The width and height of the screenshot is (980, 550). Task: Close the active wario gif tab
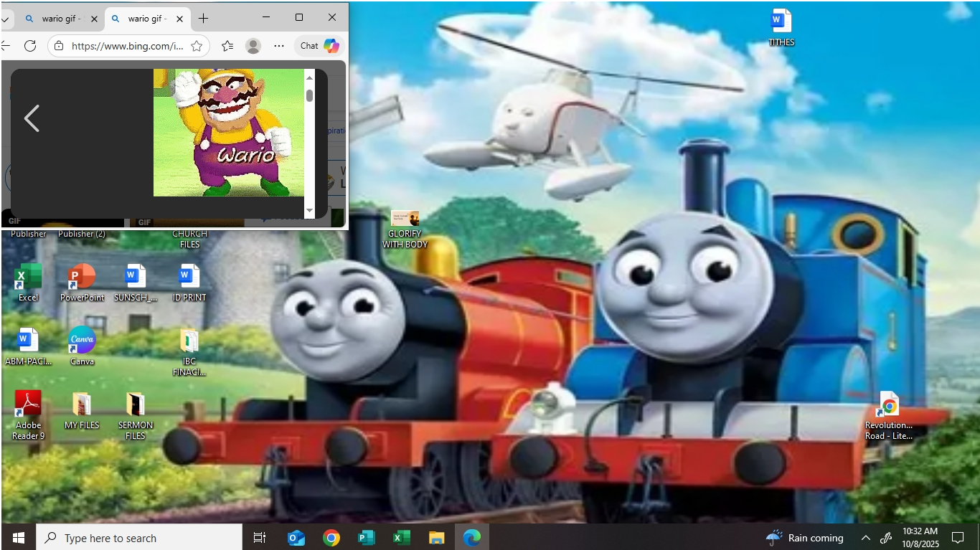[x=179, y=19]
